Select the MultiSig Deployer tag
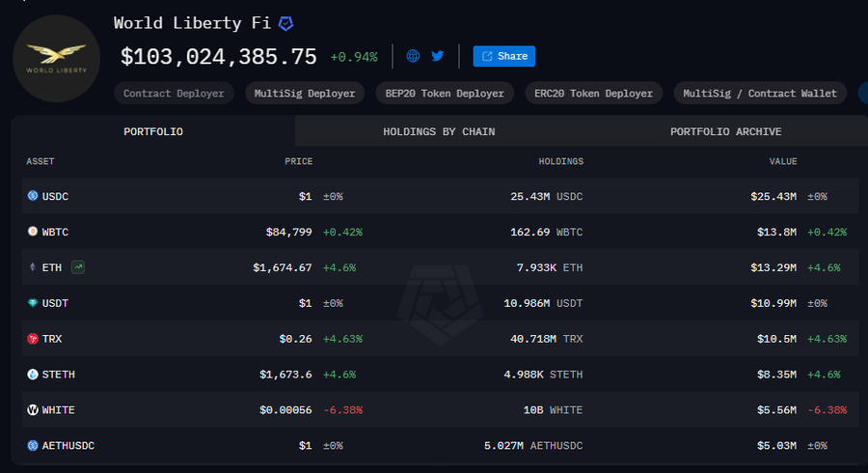Image resolution: width=868 pixels, height=473 pixels. pyautogui.click(x=304, y=94)
